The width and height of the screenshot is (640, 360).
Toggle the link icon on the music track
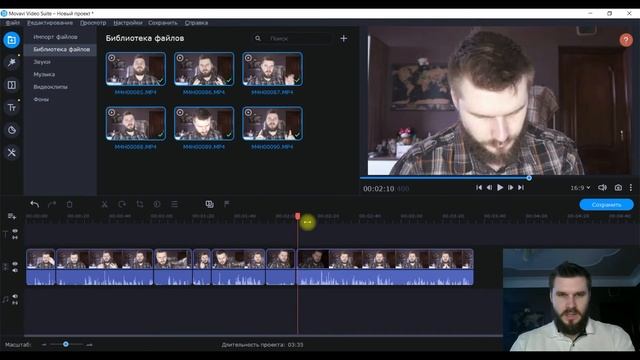click(15, 303)
